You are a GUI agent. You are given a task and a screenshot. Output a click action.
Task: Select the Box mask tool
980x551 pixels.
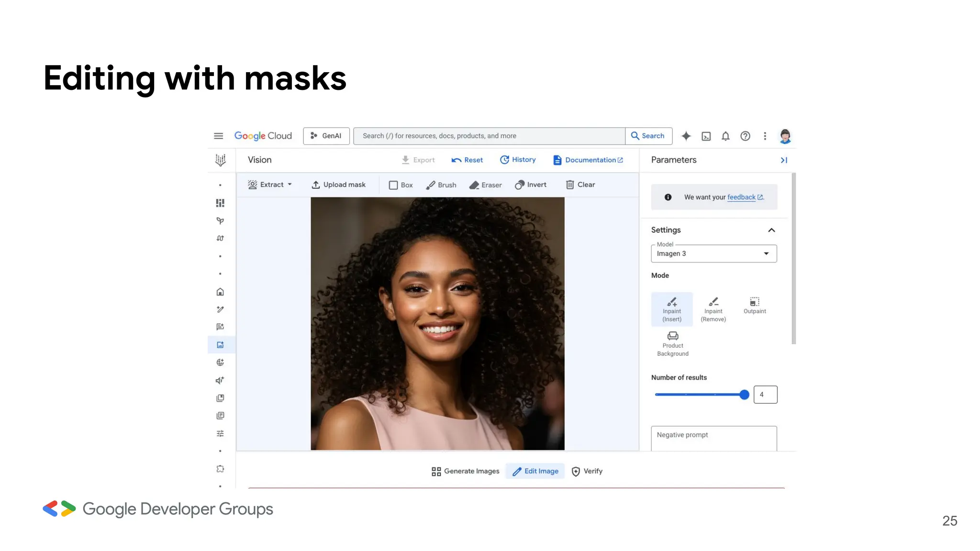click(x=401, y=185)
